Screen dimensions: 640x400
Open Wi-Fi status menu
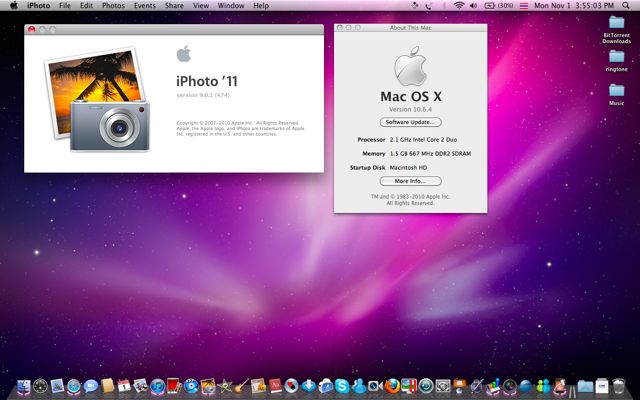[x=459, y=6]
